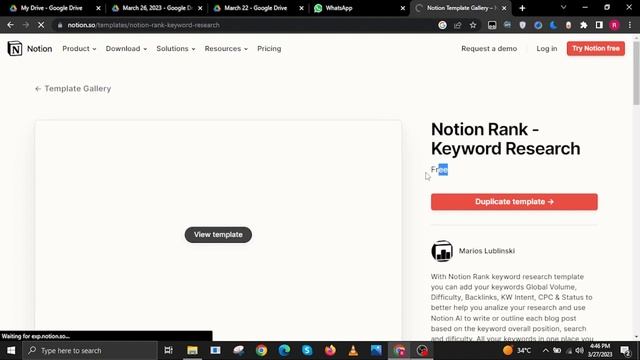Open Google Chrome from taskbar
Viewport: 640px width, 360px height.
[x=261, y=351]
